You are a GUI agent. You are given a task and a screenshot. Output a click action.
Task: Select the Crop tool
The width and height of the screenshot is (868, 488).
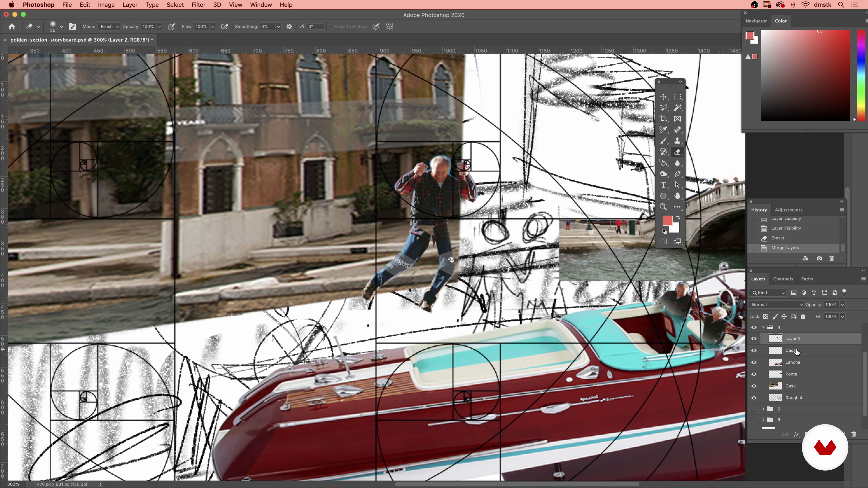point(663,119)
